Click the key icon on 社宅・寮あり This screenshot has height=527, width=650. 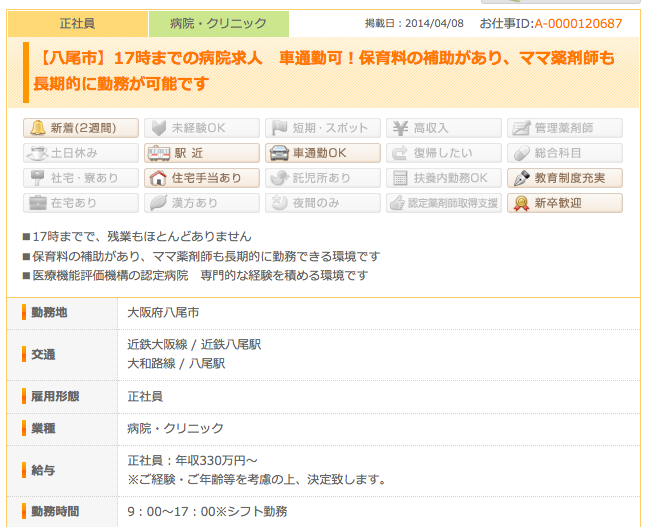38,178
